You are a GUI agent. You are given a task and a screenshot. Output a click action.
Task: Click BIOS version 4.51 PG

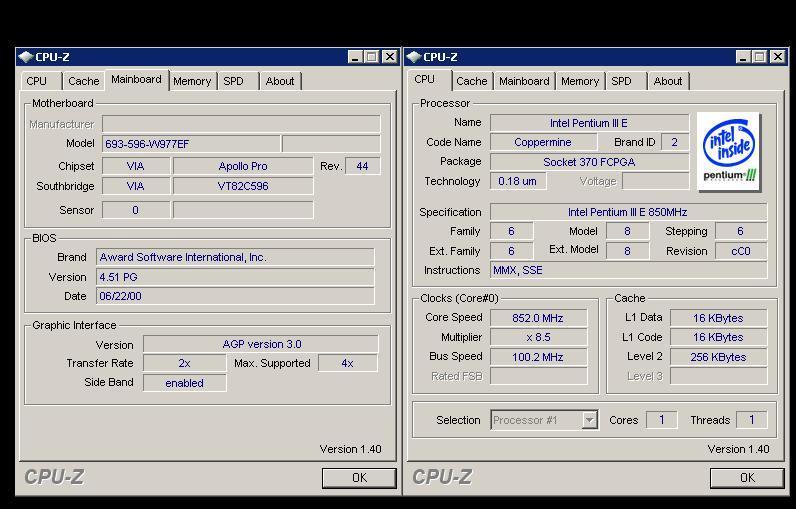235,277
